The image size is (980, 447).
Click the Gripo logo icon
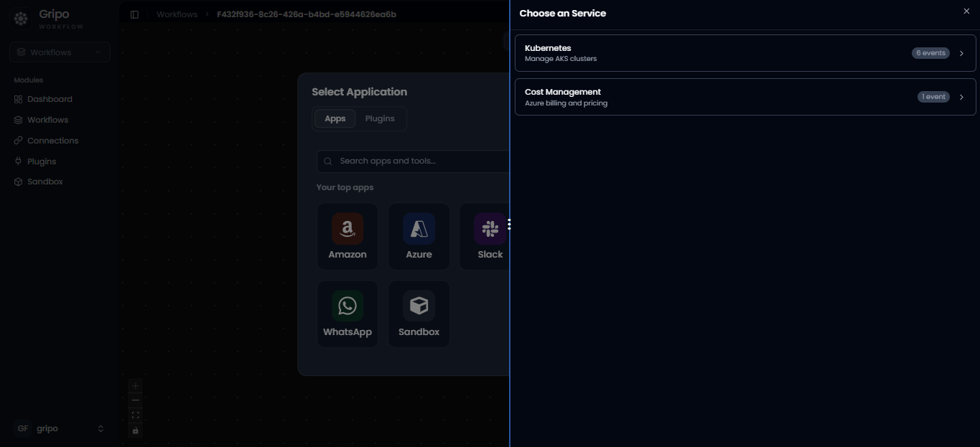(21, 19)
